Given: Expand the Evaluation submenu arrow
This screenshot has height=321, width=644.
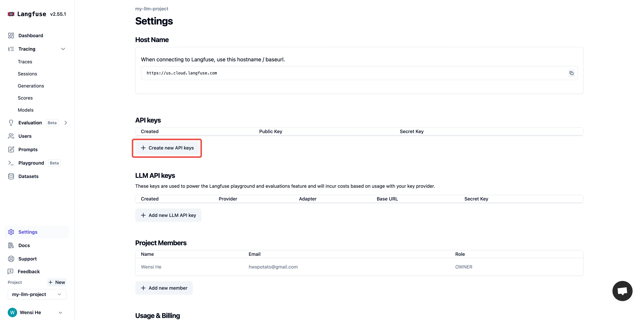Looking at the screenshot, I should 66,123.
